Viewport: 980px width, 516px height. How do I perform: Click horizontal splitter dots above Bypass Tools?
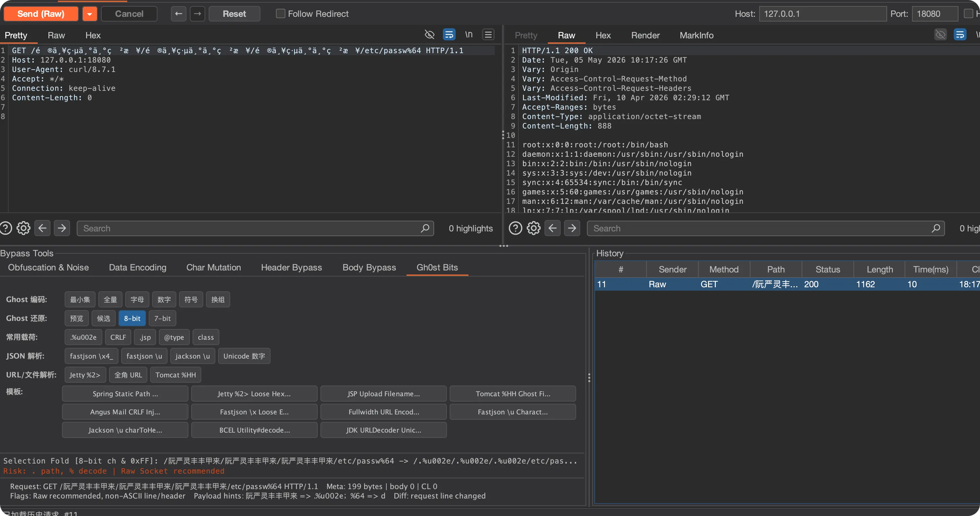pyautogui.click(x=504, y=246)
